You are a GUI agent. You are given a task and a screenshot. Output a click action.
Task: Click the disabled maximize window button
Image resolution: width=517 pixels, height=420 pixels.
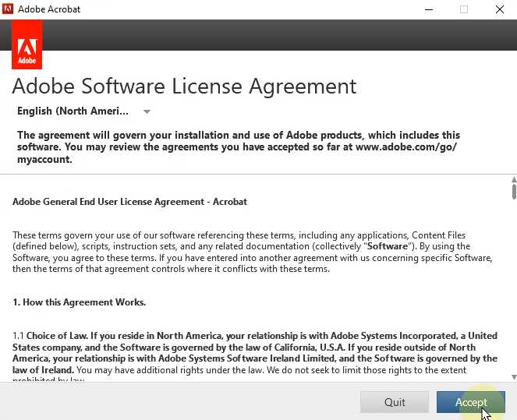464,9
